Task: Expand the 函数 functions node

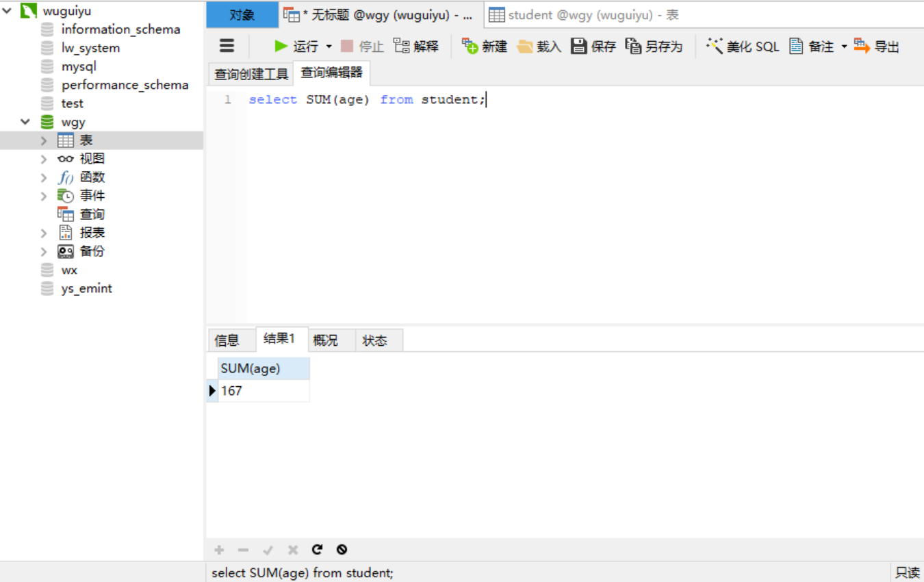Action: (x=44, y=177)
